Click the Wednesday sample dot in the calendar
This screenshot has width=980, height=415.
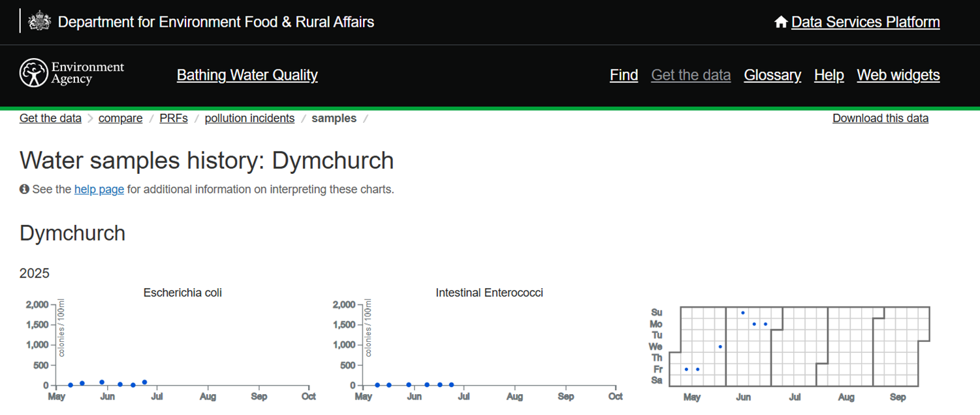coord(720,346)
